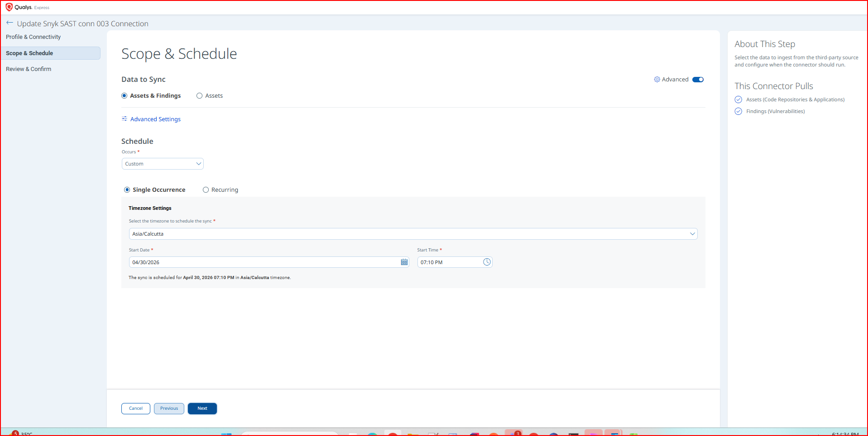Go to Review & Confirm step
This screenshot has width=868, height=436.
29,69
